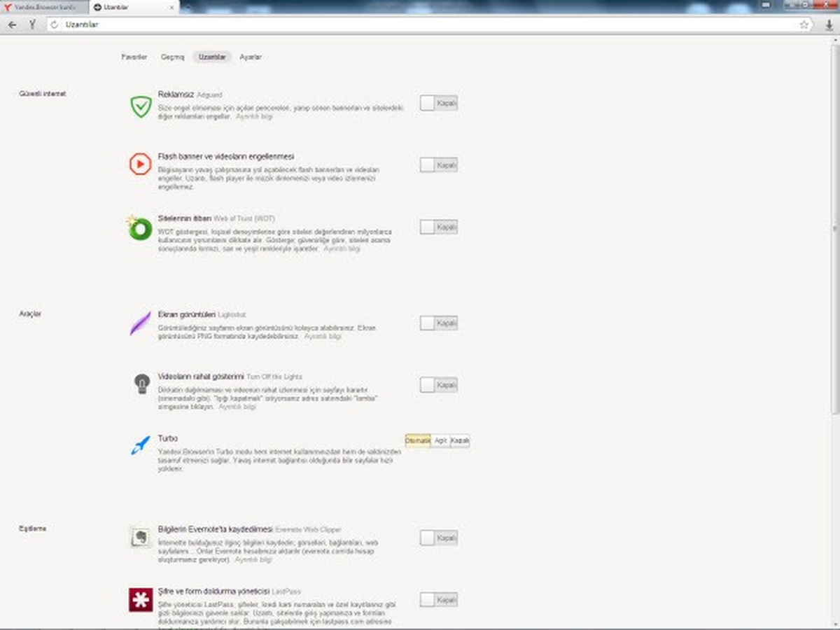Screen dimensions: 840x630
Task: Click the Flash blocker red play icon
Action: point(141,164)
